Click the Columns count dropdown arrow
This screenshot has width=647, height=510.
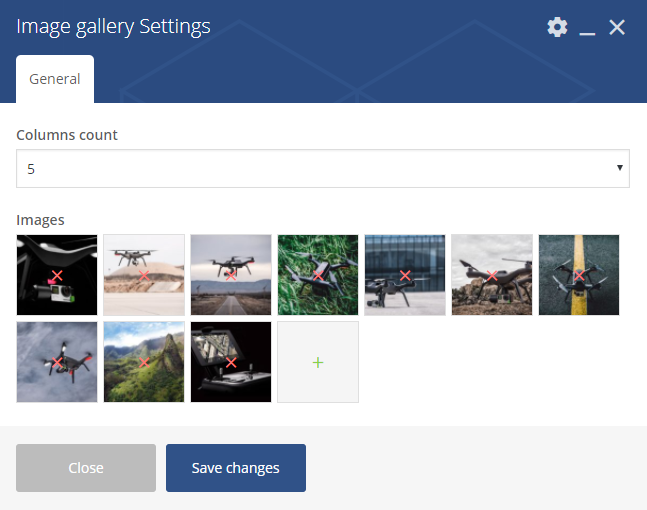pyautogui.click(x=619, y=168)
